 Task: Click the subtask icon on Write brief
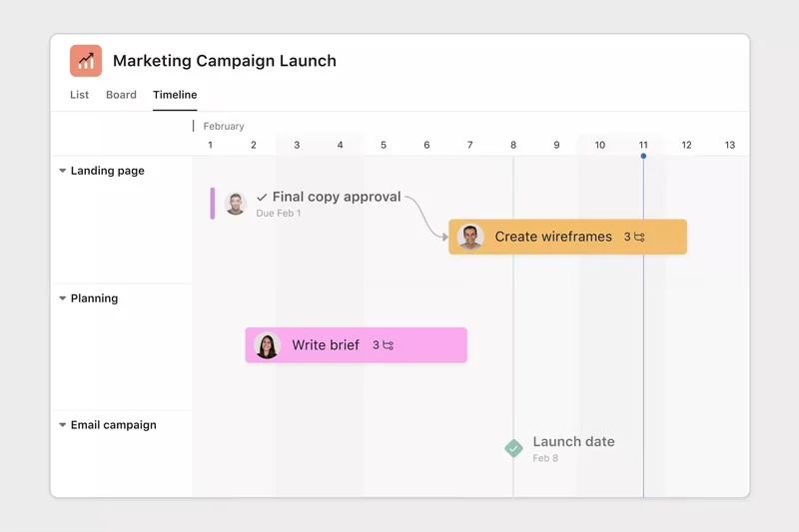[388, 345]
